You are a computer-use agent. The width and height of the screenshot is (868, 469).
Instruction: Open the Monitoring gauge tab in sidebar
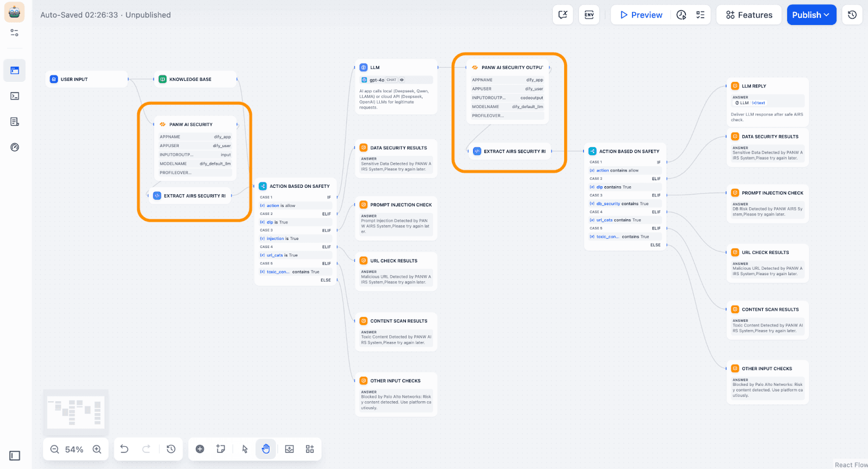tap(15, 147)
